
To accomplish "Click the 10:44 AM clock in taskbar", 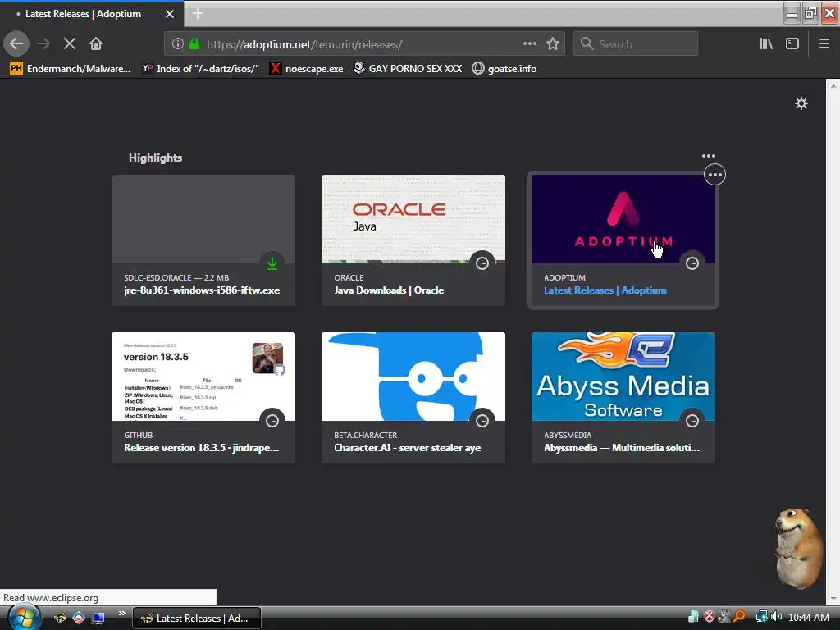I will (x=809, y=618).
